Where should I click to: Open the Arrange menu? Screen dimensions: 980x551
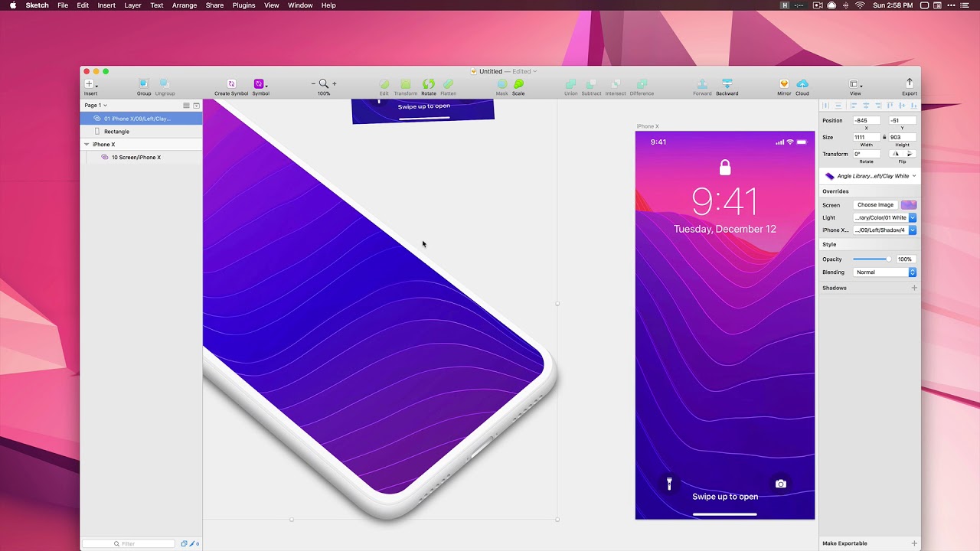click(184, 5)
